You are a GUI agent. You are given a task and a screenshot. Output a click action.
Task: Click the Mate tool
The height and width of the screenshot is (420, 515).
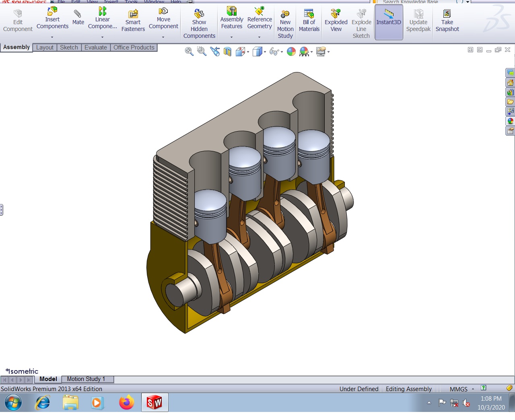78,18
